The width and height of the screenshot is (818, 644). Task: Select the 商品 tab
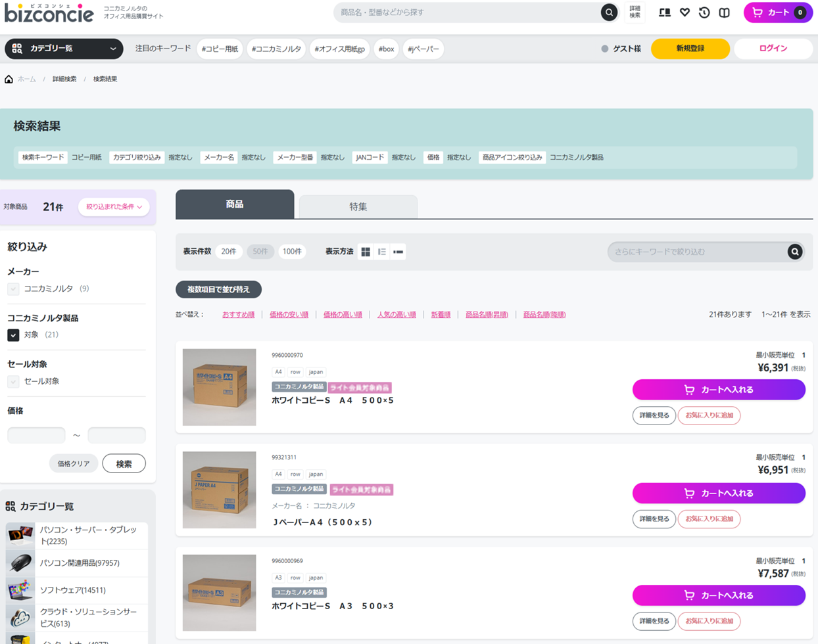(x=235, y=204)
